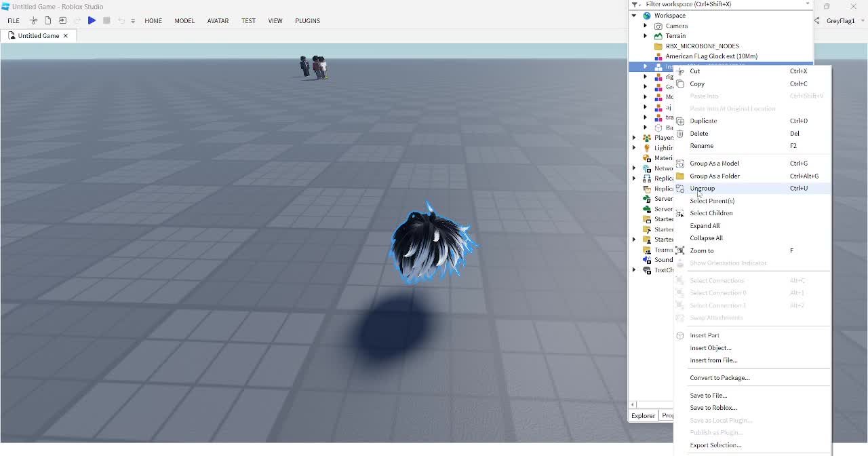868x456 pixels.
Task: Expand the TextChatService arrow
Action: (634, 270)
